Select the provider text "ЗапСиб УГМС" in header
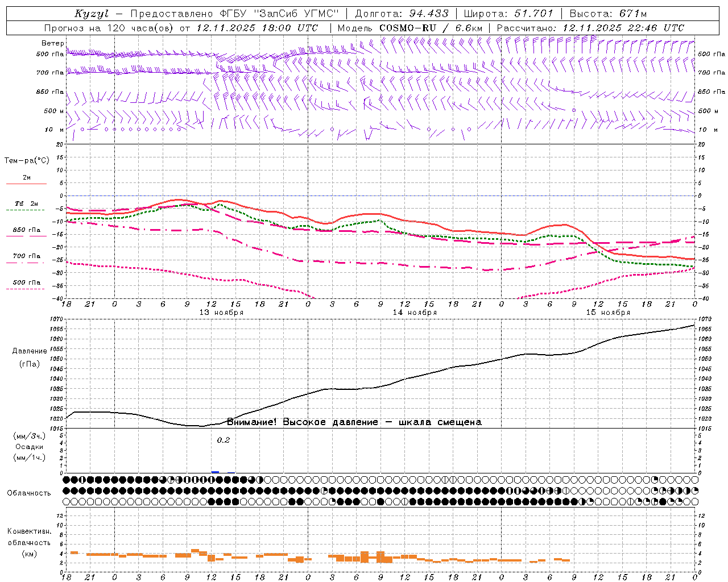The height and width of the screenshot is (582, 728). click(x=296, y=14)
